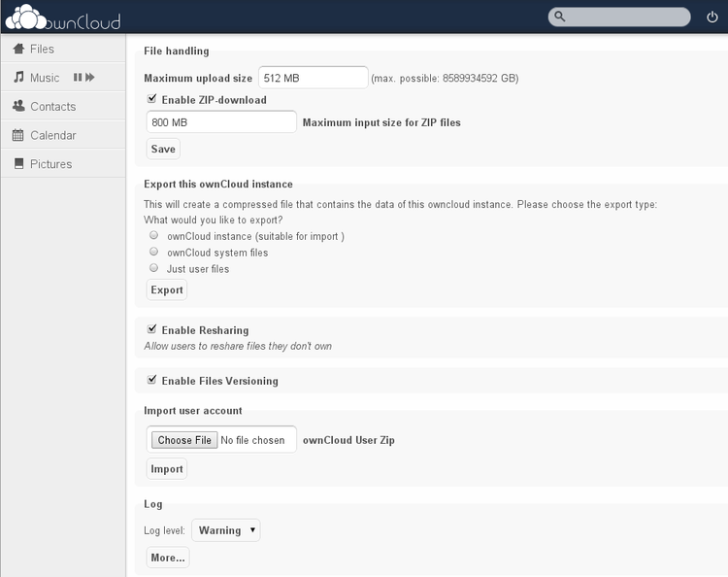Screen dimensions: 728x577
Task: Skip to next track in Music
Action: [90, 78]
